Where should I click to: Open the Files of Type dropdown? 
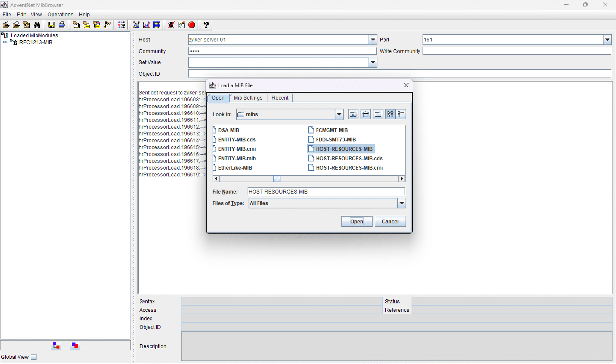401,203
